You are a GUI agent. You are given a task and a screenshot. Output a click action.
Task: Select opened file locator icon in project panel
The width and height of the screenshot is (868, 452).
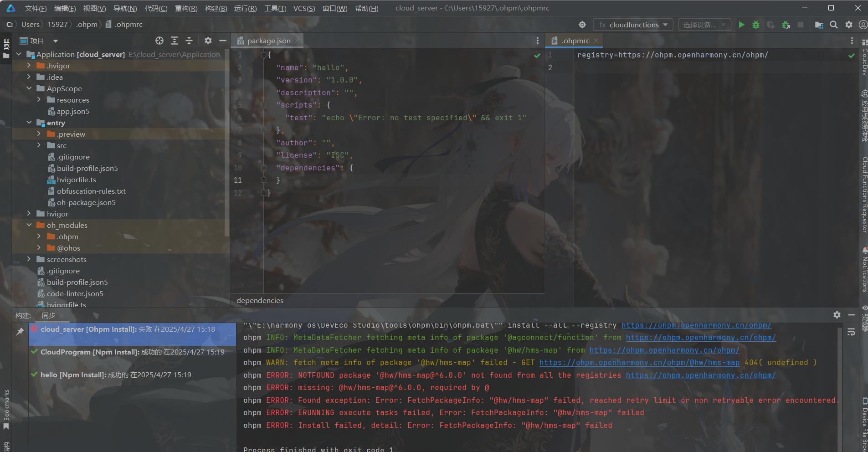[159, 41]
